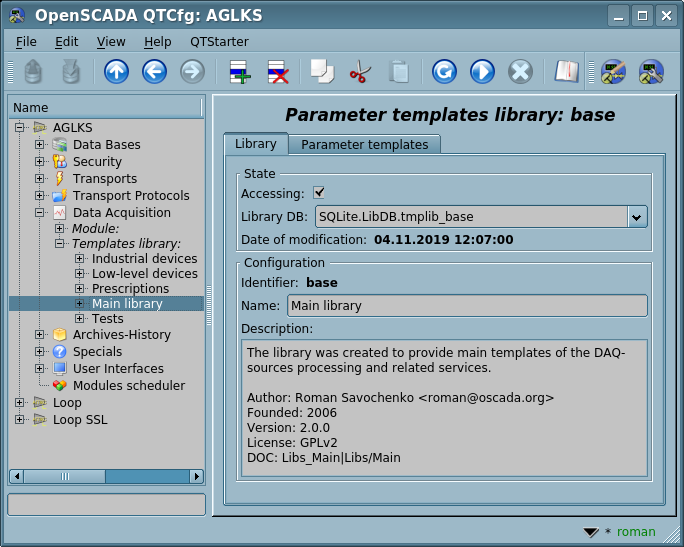Click the roman user name in status bar
This screenshot has width=684, height=547.
point(636,532)
